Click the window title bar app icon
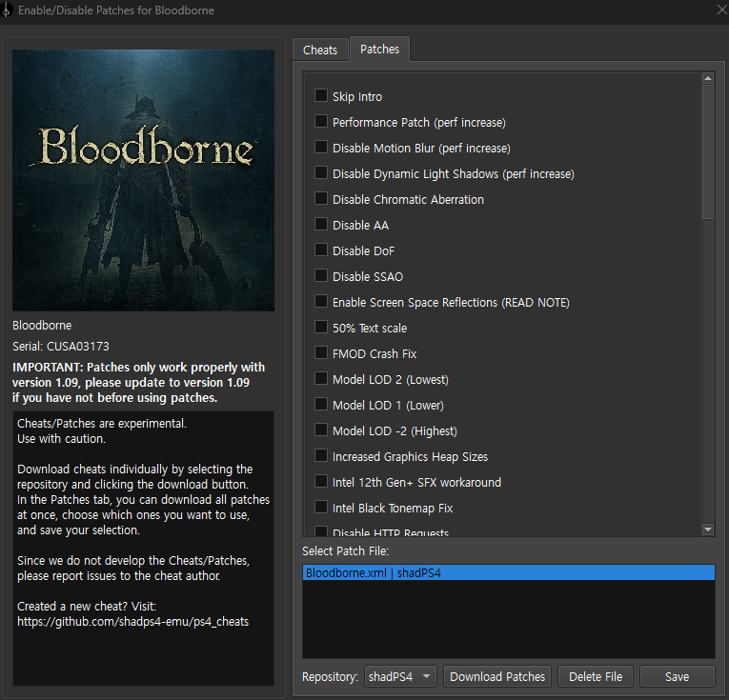 (x=7, y=10)
